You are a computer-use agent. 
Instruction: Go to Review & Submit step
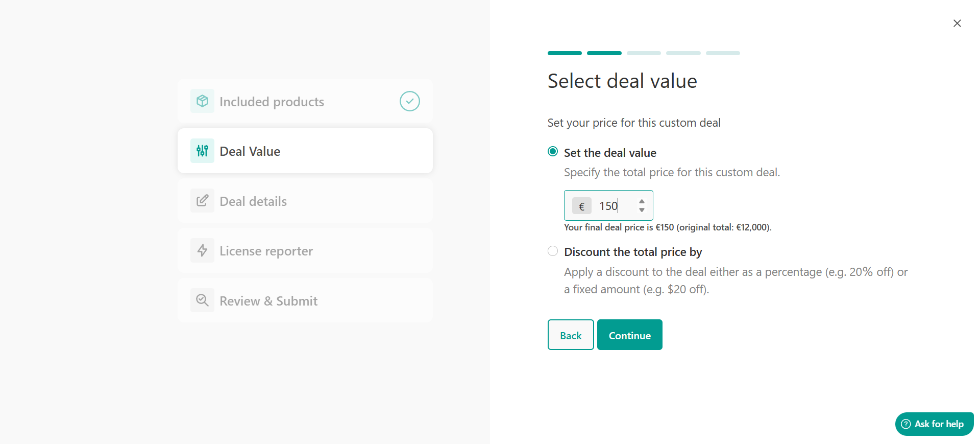305,300
